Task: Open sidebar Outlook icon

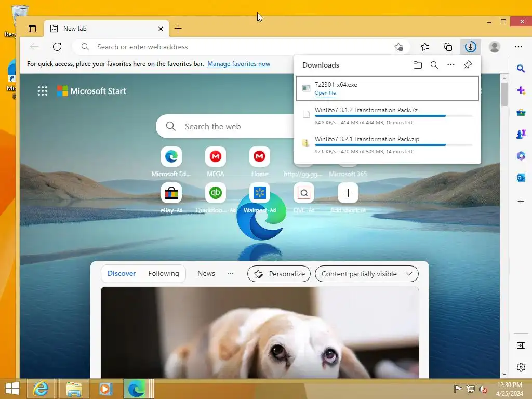Action: [x=521, y=178]
